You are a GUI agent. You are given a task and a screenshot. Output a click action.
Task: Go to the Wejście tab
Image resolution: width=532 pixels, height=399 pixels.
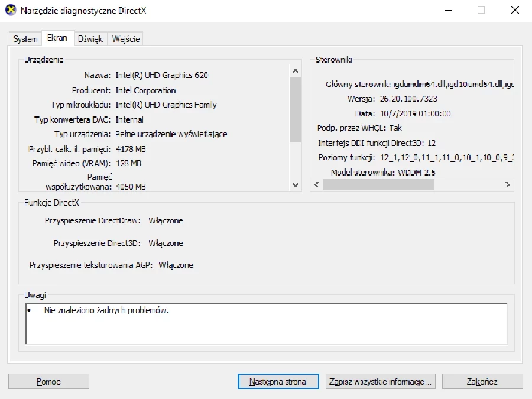(x=126, y=39)
